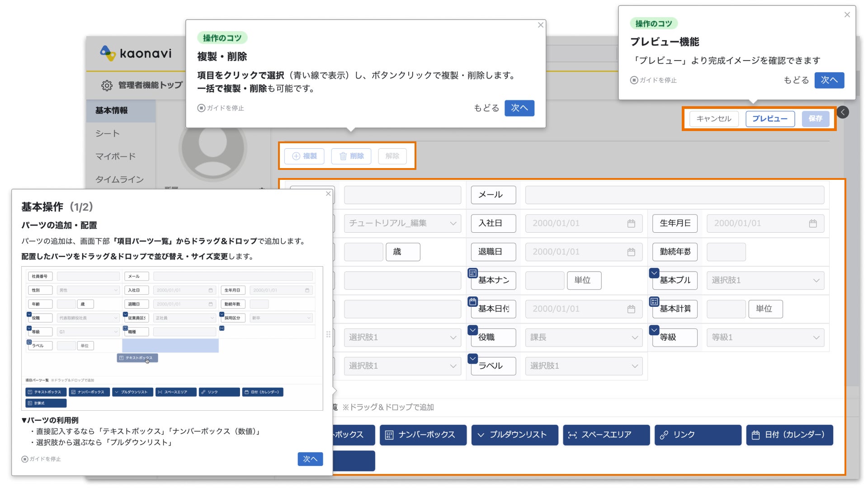Select シート in left sidebar
The image size is (868, 488).
click(108, 133)
